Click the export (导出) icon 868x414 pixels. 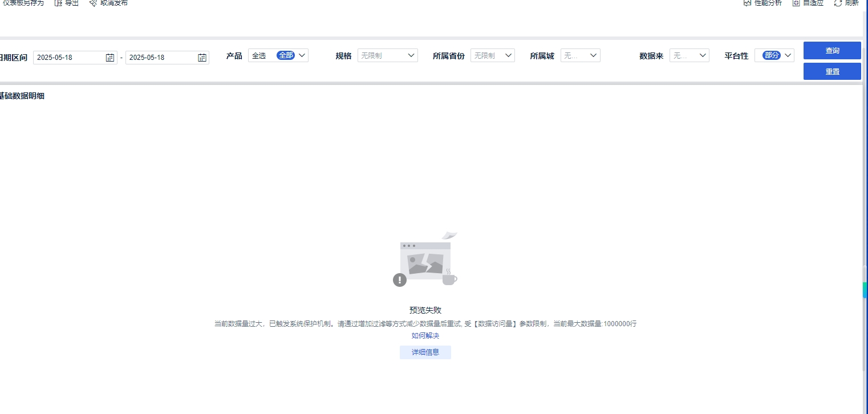[58, 3]
